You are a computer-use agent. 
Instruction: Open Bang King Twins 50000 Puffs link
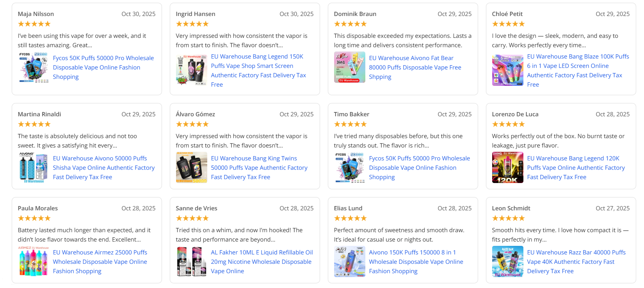click(x=259, y=167)
